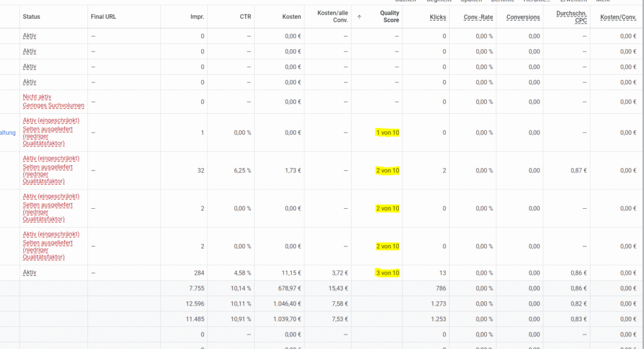Screen dimensions: 644x349
Task: Click the 11,15 € cost value
Action: pos(291,273)
